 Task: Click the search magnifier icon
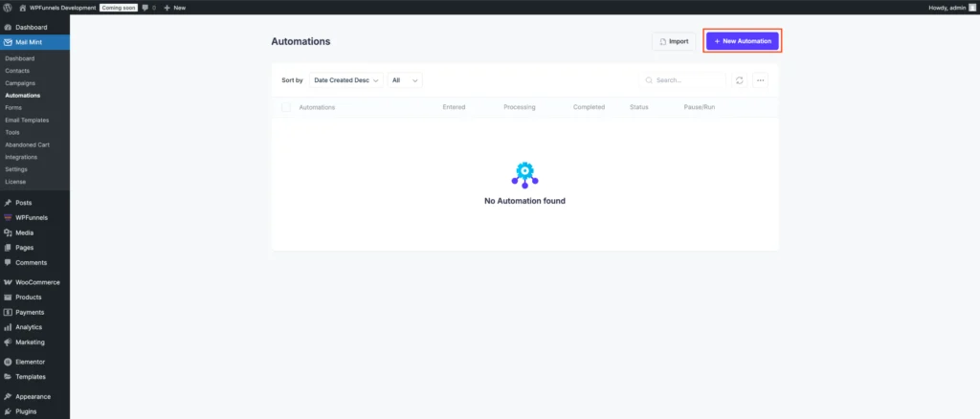pos(649,80)
